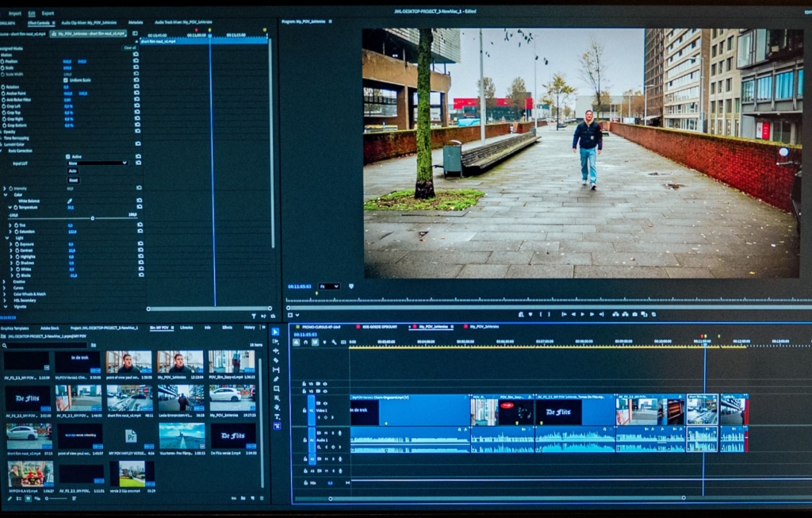Select the Hand tool
This screenshot has width=812, height=518.
(x=275, y=407)
